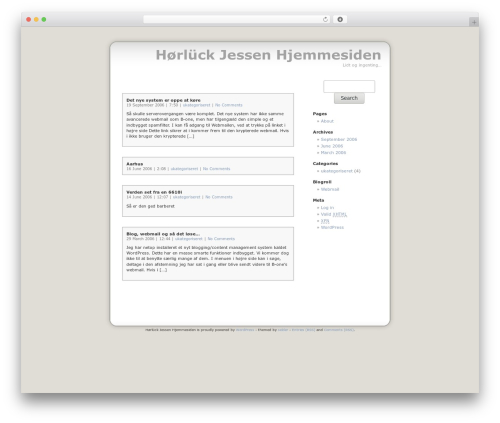Click the theme author link in footer
This screenshot has width=500, height=423.
point(283,330)
